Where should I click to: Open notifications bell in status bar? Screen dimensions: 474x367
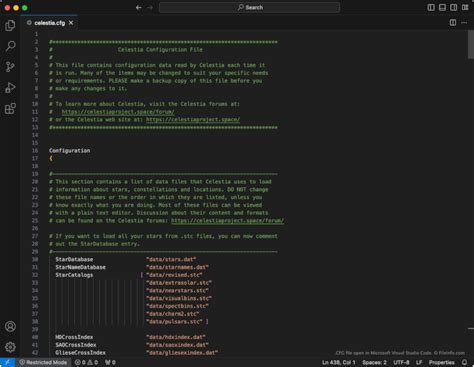[x=465, y=362]
